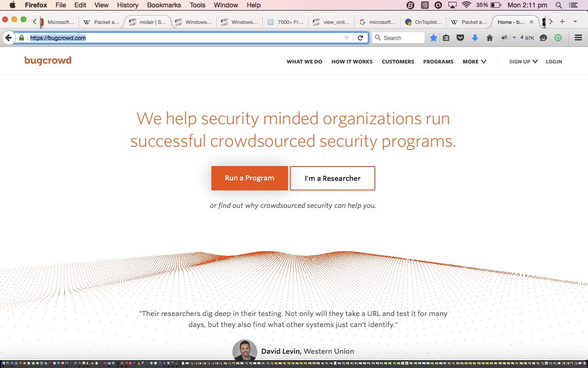Switch to the OnToplist tab

click(423, 22)
